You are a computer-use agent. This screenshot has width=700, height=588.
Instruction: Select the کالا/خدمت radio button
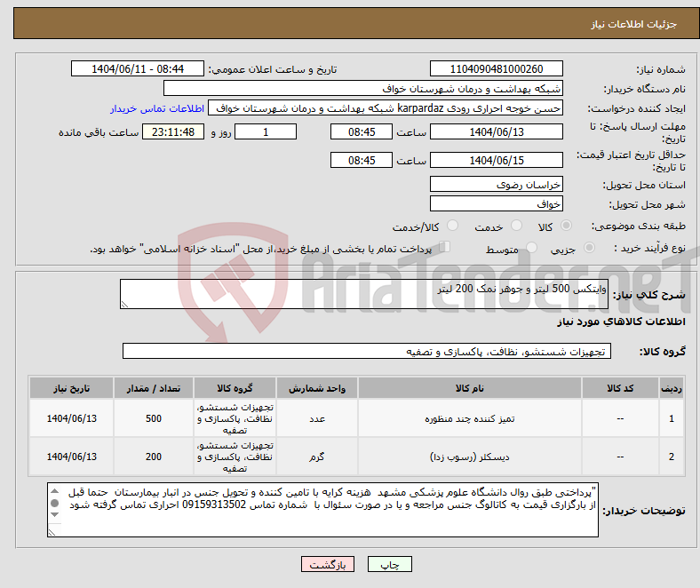453,226
